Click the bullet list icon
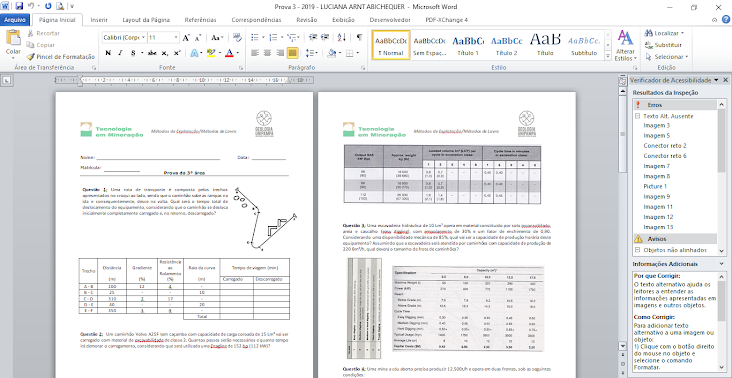This screenshot has height=378, width=732. click(254, 37)
